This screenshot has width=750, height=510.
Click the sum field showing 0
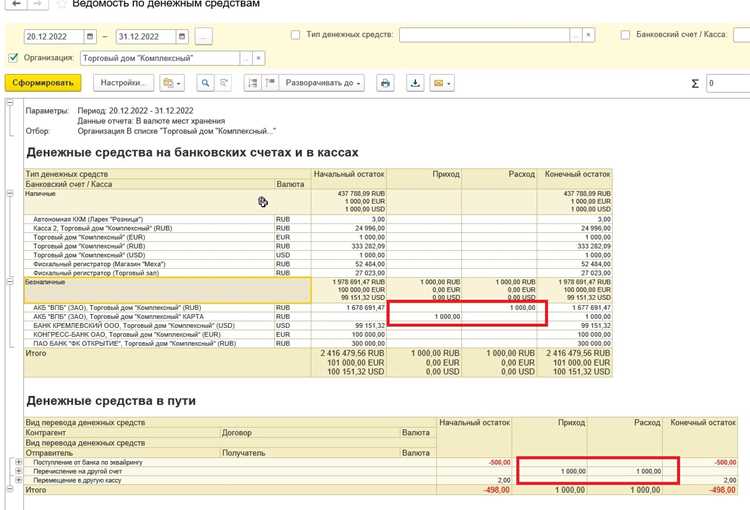(728, 83)
